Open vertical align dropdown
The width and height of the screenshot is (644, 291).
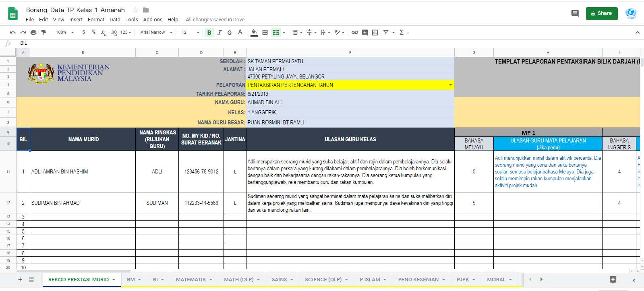312,33
